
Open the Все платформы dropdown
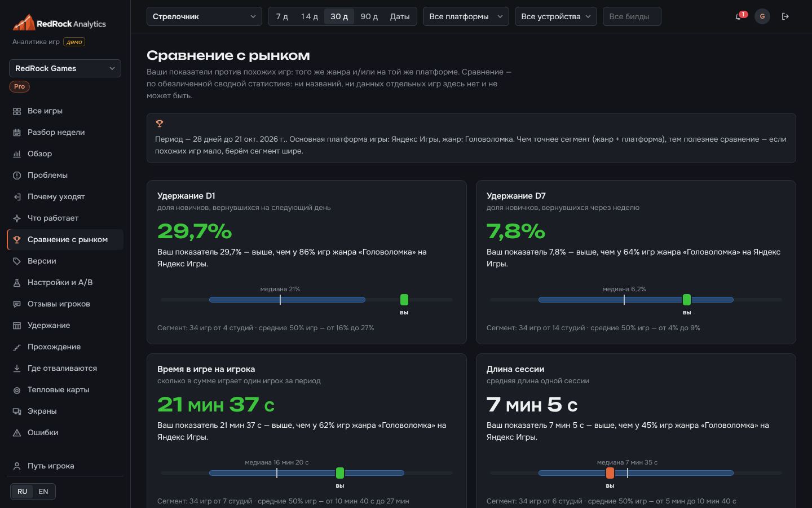coord(466,16)
